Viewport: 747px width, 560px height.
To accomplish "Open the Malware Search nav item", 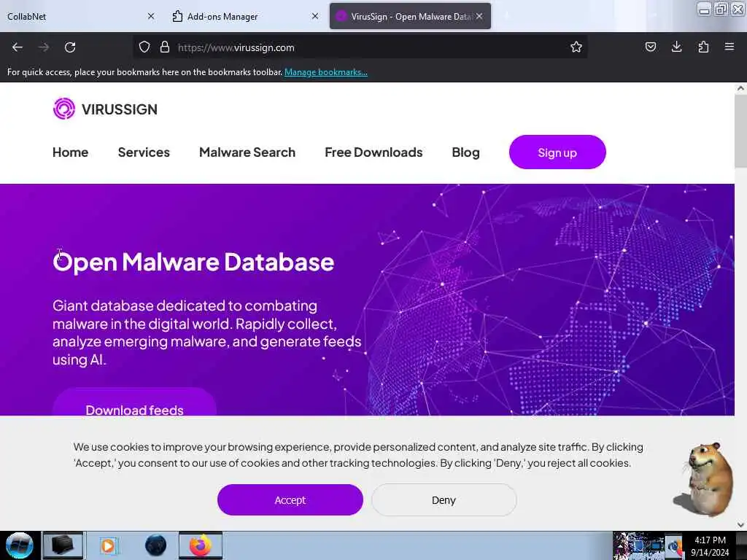I will 247,152.
